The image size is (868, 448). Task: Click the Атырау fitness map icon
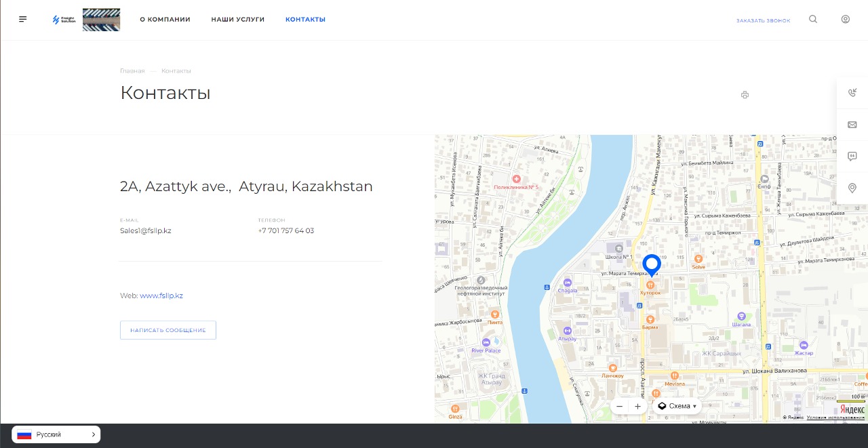coord(568,331)
